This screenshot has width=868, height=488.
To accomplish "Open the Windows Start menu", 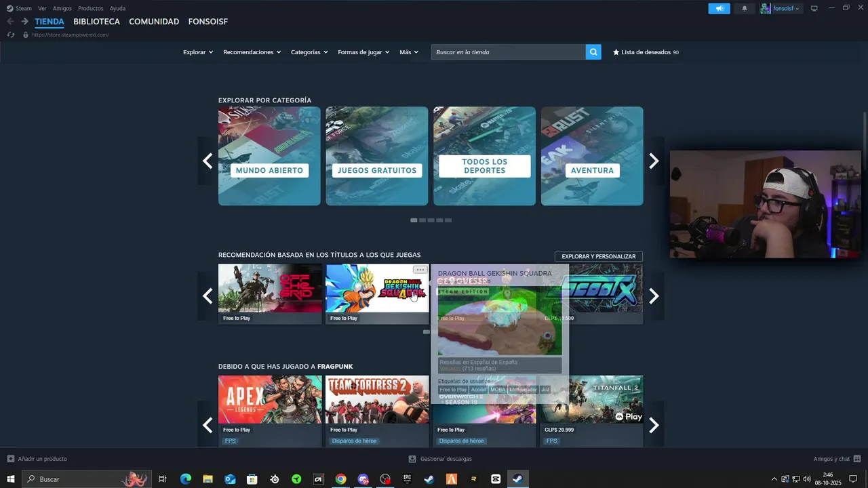I will (x=11, y=479).
